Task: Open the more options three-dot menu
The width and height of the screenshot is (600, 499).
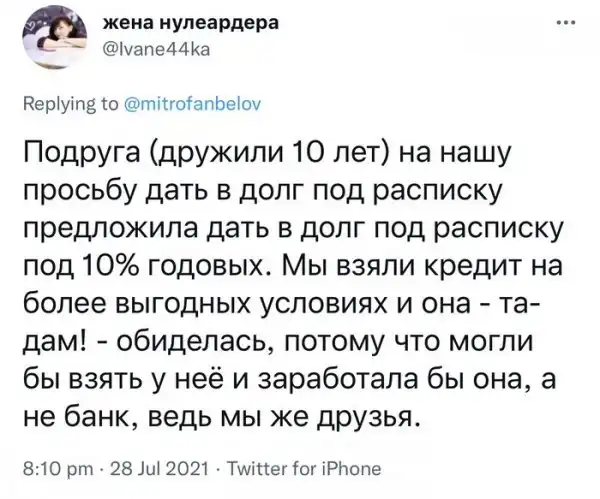Action: [569, 23]
